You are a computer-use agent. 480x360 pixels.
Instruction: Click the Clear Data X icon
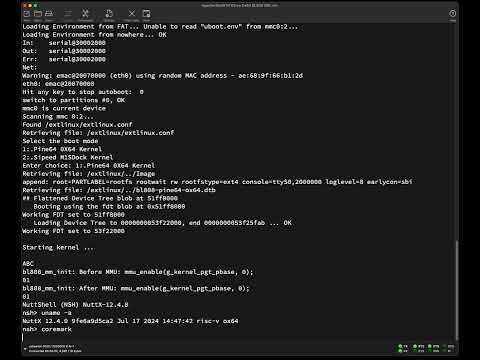(132, 14)
